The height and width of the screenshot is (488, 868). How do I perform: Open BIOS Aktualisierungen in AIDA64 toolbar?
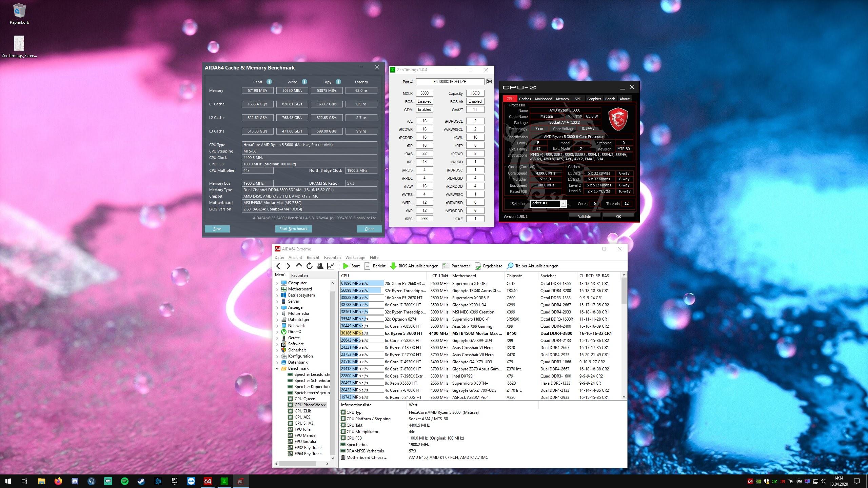[x=414, y=266]
